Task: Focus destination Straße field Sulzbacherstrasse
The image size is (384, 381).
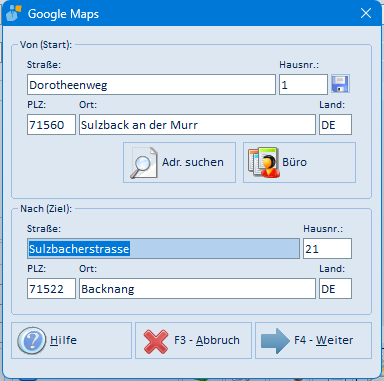Action: [163, 249]
